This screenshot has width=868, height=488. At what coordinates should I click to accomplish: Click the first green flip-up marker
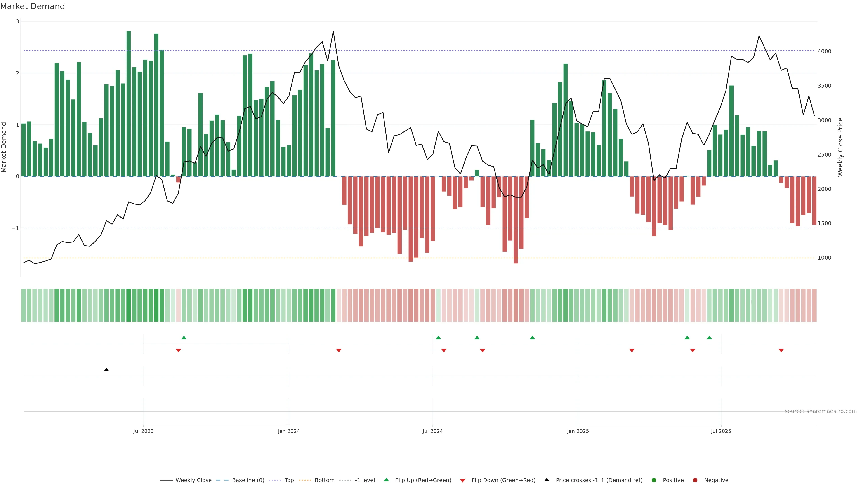184,338
